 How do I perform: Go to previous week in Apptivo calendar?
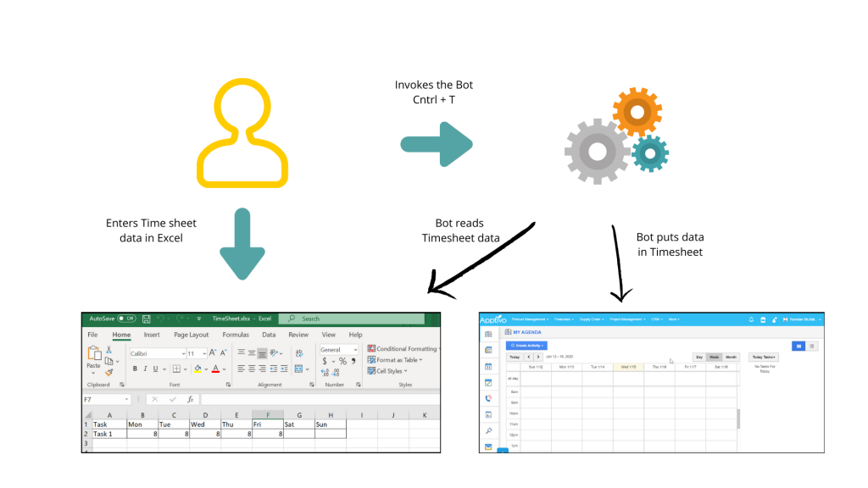click(x=529, y=358)
